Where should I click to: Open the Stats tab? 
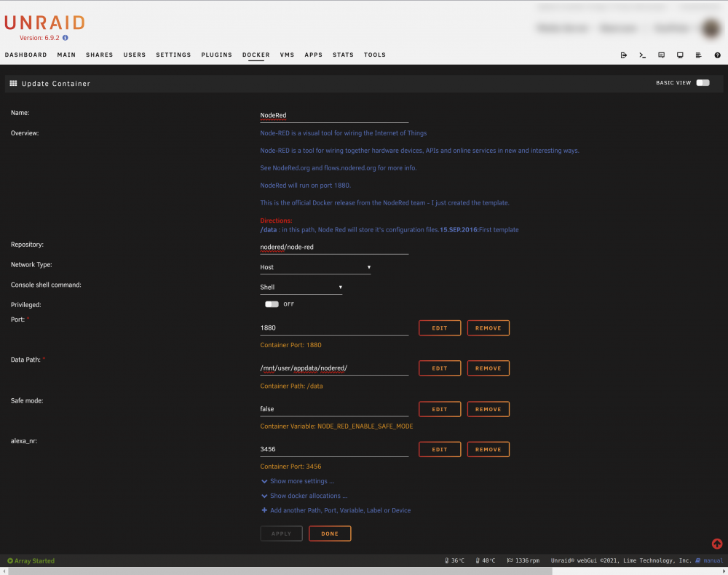343,55
